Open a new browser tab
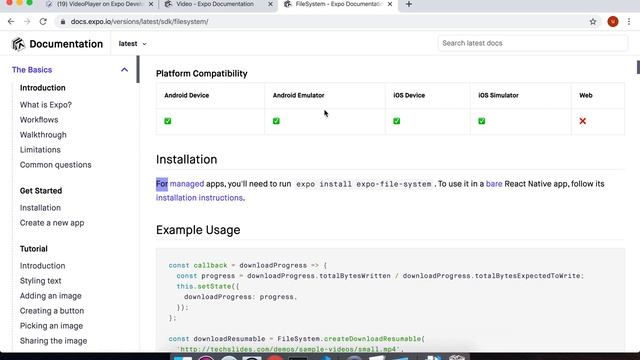Screen dimensions: 640x360 (x=409, y=4)
